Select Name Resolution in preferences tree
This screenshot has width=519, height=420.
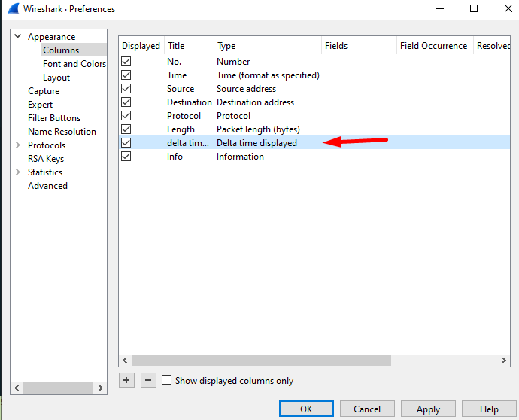pos(62,132)
